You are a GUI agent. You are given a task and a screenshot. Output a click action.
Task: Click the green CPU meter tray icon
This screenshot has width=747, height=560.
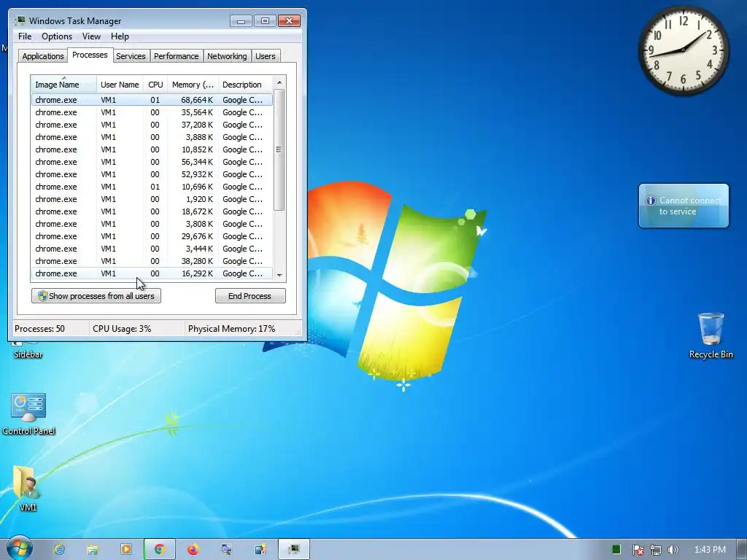point(616,550)
